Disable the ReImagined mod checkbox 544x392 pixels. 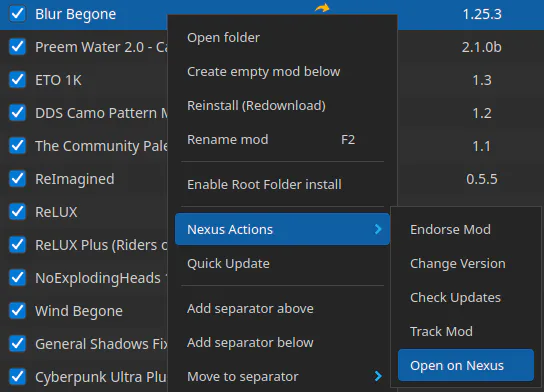17,179
